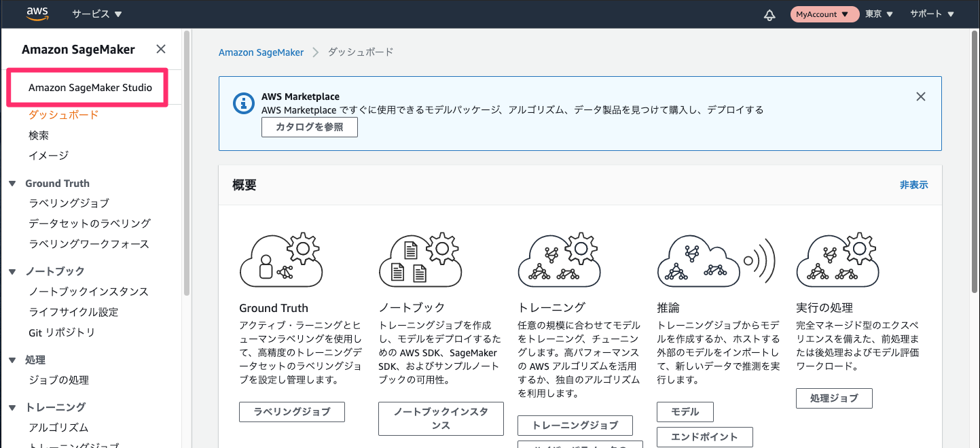The width and height of the screenshot is (980, 448).
Task: Open the notifications bell
Action: [769, 14]
